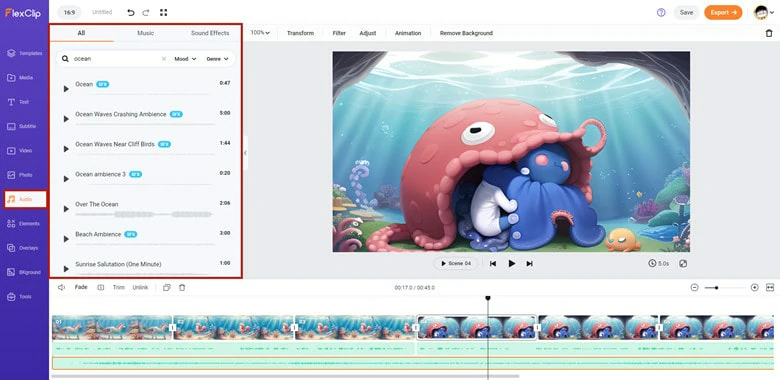
Task: Click the ocean search input field
Action: click(x=117, y=59)
